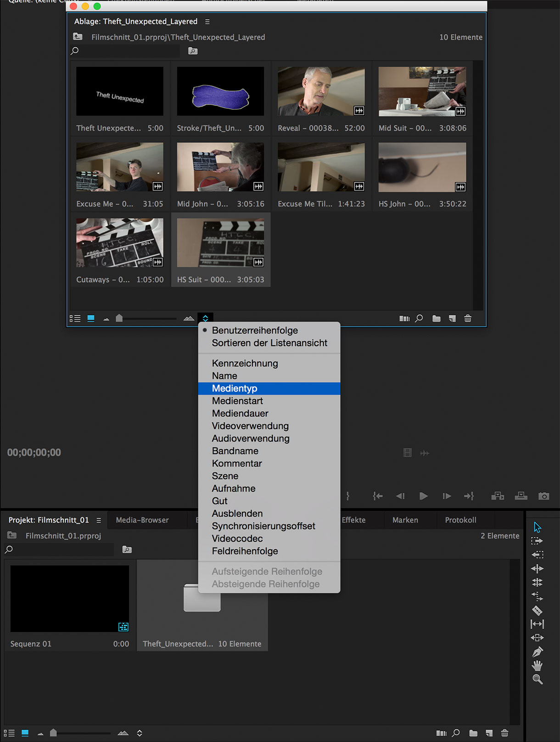
Task: Select the Track Select Forward tool
Action: coord(537,541)
